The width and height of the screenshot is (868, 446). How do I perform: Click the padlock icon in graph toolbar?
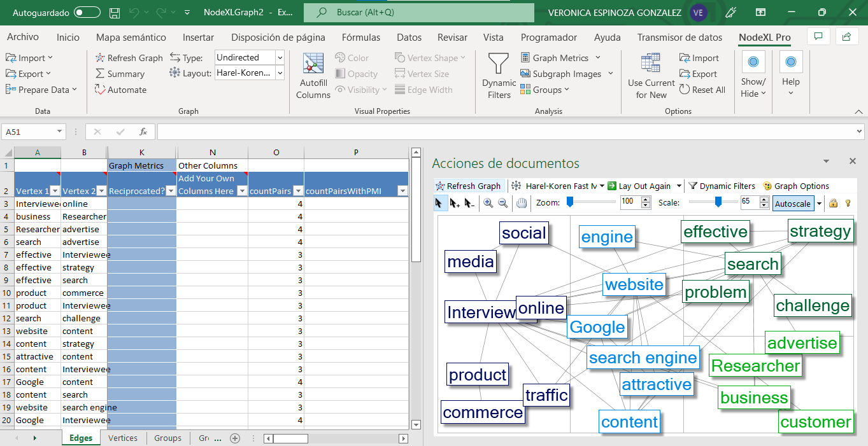click(x=833, y=204)
